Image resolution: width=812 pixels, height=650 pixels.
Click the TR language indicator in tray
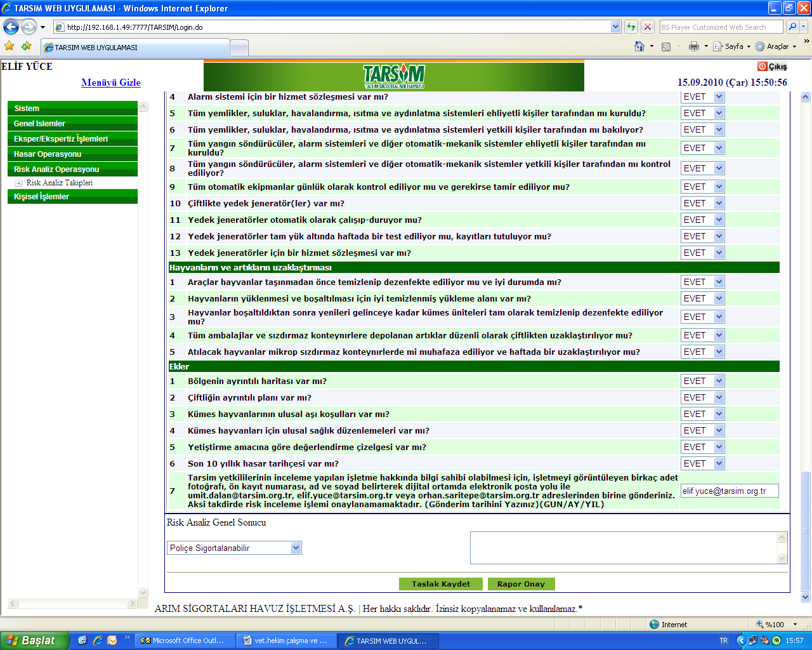(x=724, y=640)
